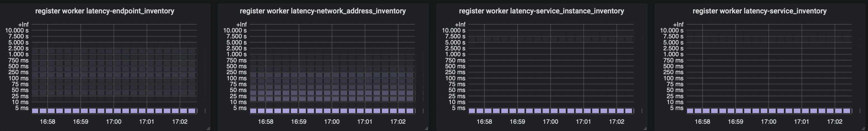Click the 10.000 s label in service_inventory panel
The height and width of the screenshot is (131, 868).
pos(672,30)
